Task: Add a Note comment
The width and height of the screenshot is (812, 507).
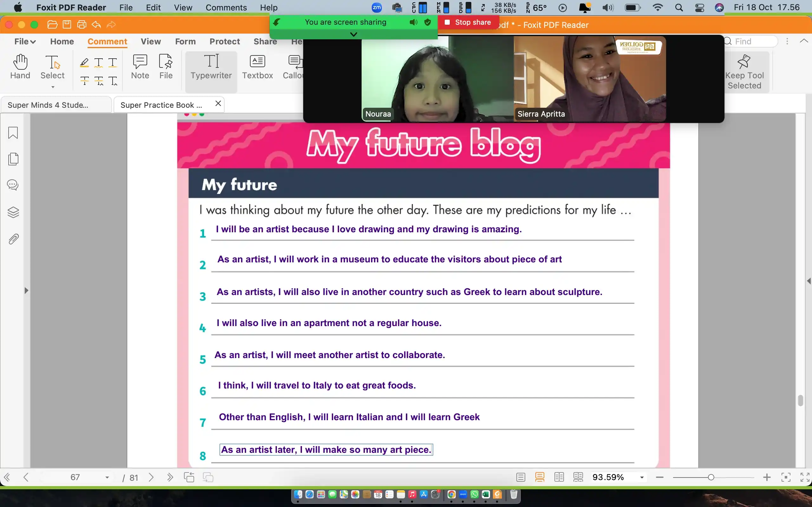Action: pyautogui.click(x=140, y=67)
